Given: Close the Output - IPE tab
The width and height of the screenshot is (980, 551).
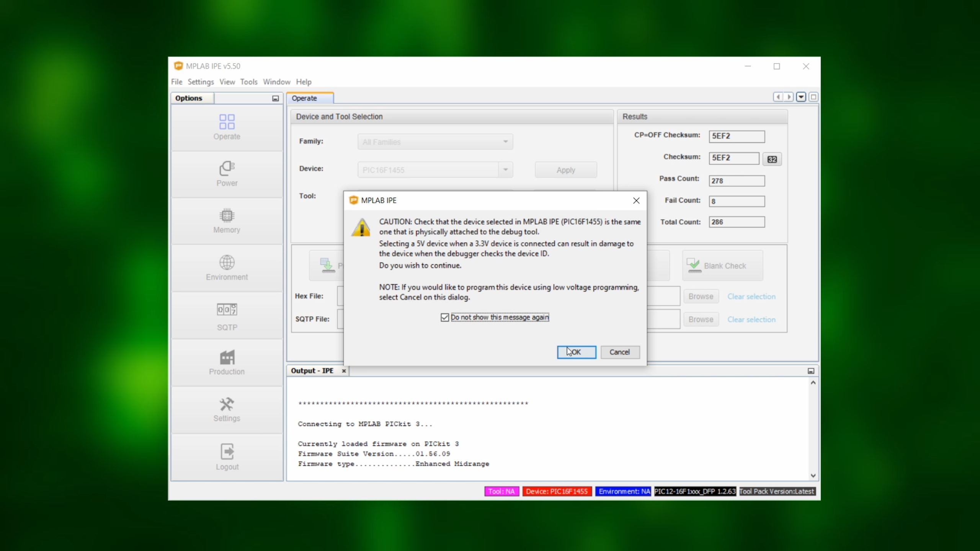Looking at the screenshot, I should coord(344,371).
